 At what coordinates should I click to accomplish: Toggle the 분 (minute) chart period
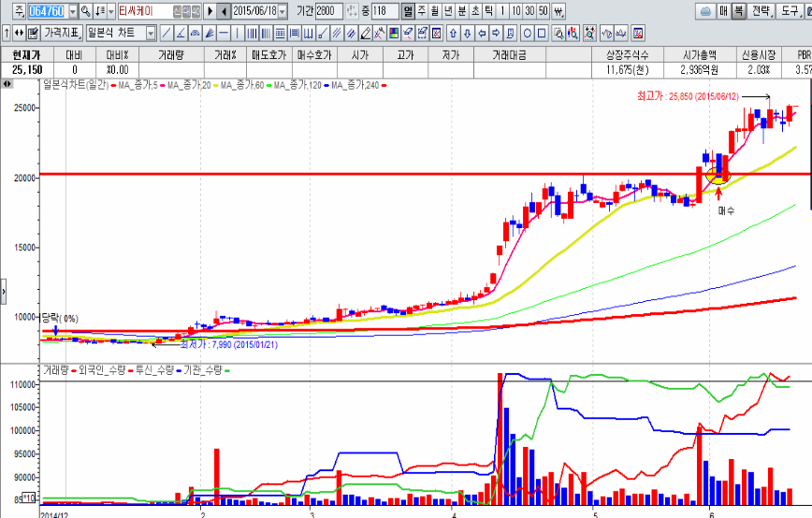pos(461,11)
